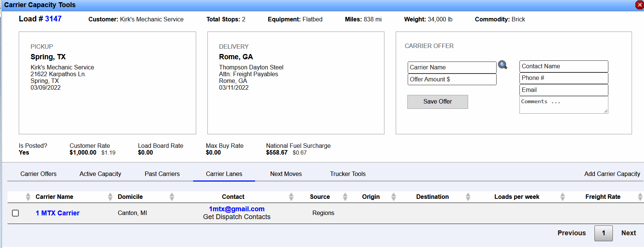Sort by Source column arrows

[345, 197]
